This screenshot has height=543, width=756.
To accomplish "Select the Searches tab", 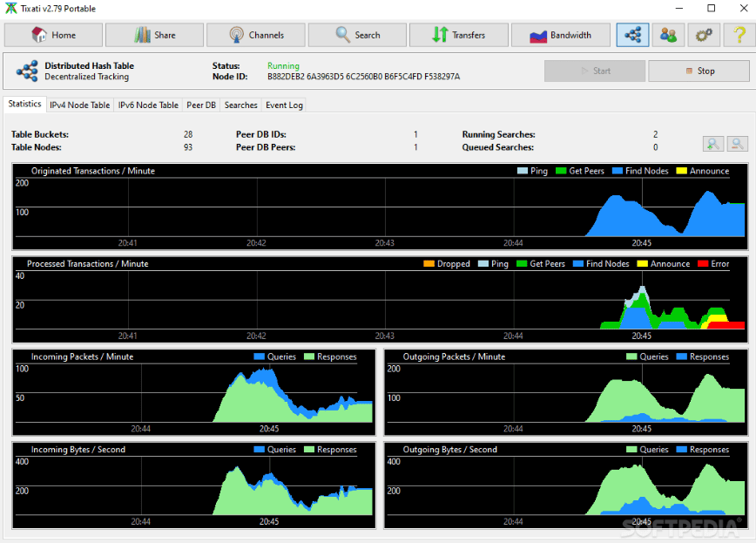I will pos(240,105).
